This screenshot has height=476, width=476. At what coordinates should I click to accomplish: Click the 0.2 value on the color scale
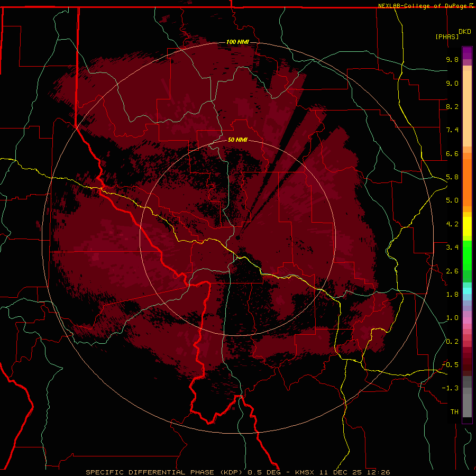pos(452,342)
